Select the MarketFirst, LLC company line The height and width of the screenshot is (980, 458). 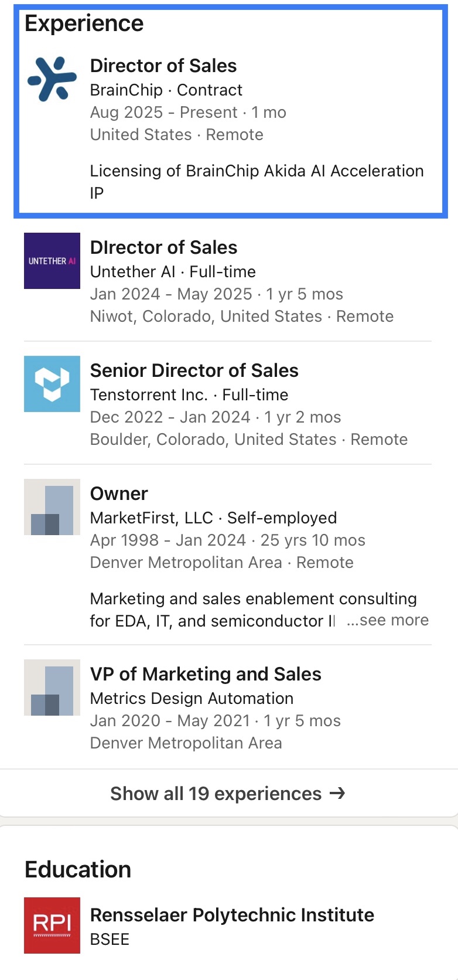(213, 518)
